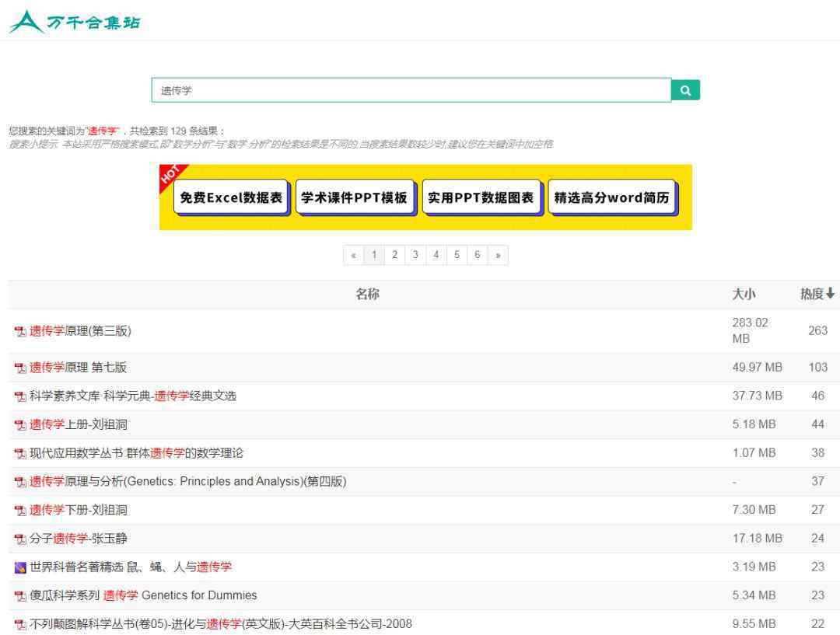Click PDF icon beside 遗传学原理(第三版)
This screenshot has height=635, width=840.
pos(20,332)
